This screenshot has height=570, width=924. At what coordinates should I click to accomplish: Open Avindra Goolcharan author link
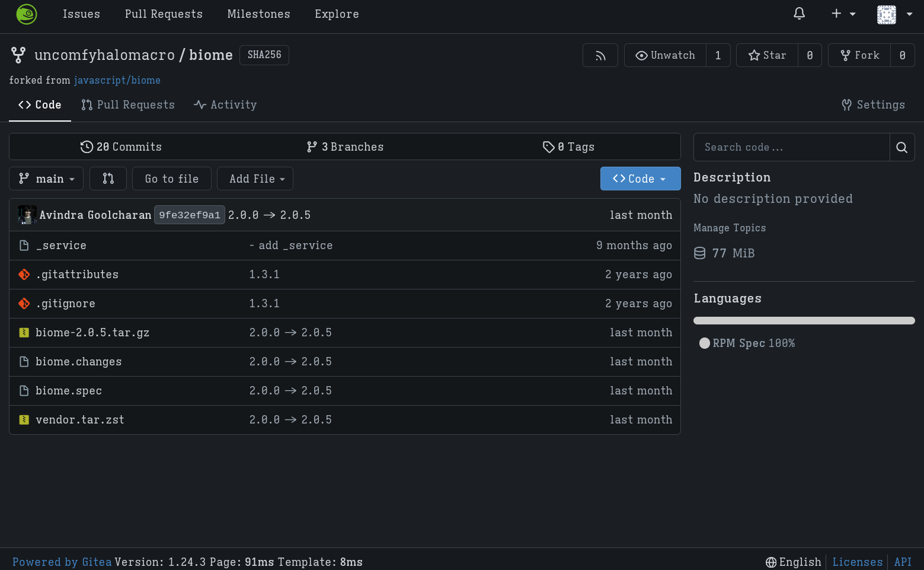(x=95, y=215)
